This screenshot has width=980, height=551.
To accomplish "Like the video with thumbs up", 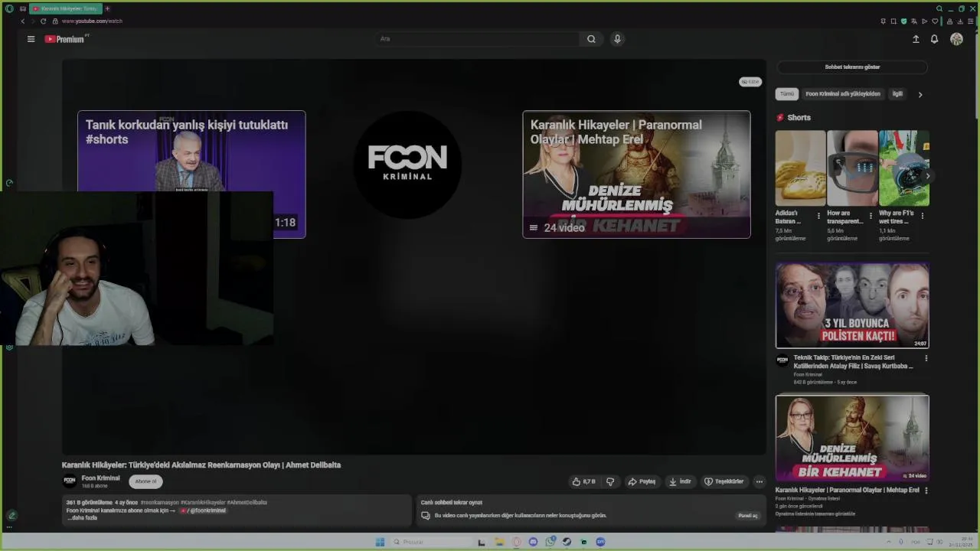I will pos(583,481).
